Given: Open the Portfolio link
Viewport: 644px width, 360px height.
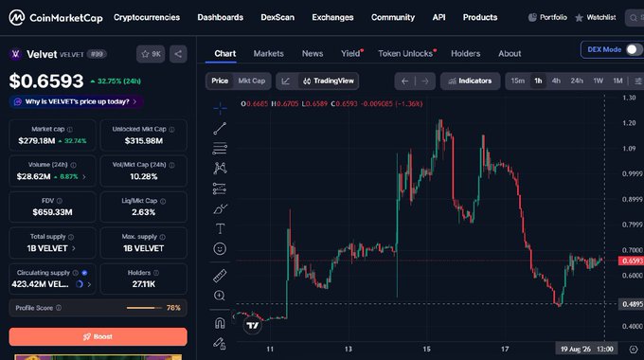Looking at the screenshot, I should click(547, 18).
